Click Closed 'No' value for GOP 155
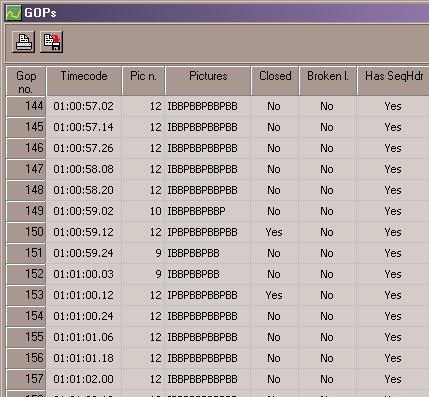The image size is (429, 397). tap(274, 337)
